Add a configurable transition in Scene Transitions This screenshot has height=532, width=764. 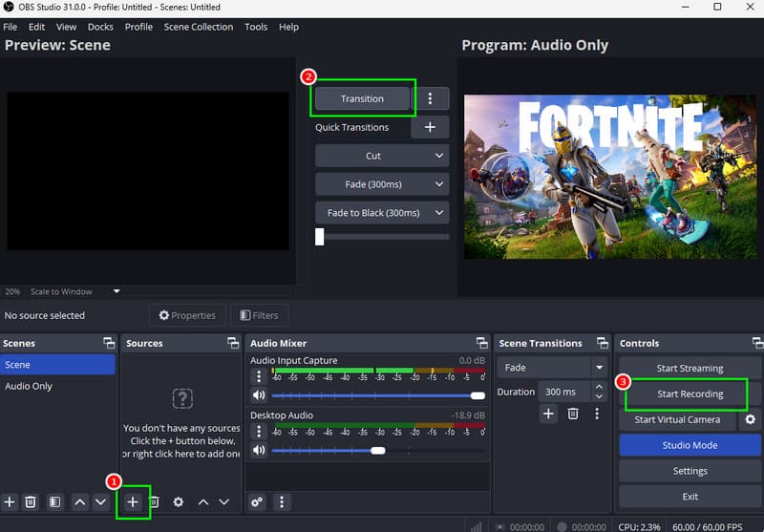(548, 414)
